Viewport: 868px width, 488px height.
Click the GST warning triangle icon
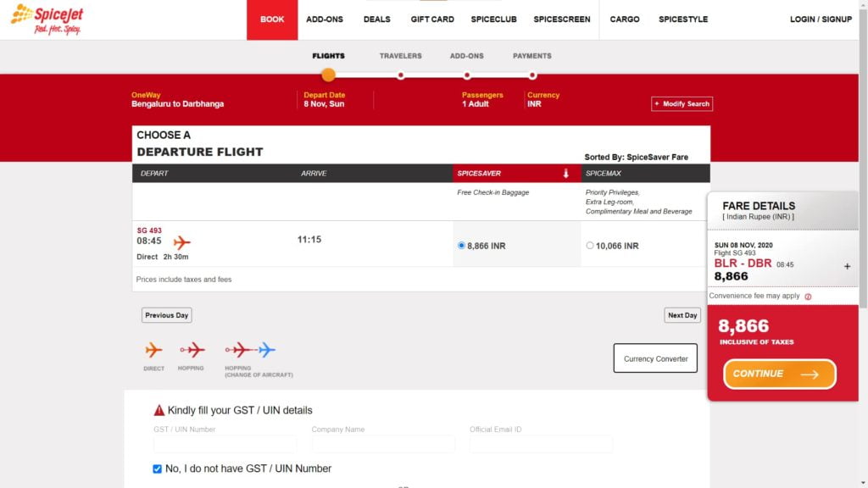pos(159,410)
